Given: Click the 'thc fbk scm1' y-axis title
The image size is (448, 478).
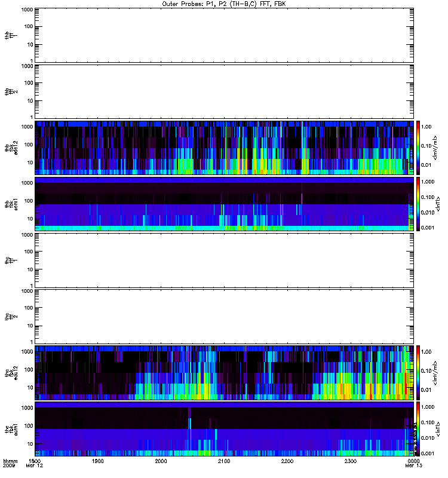Looking at the screenshot, I should [x=11, y=429].
